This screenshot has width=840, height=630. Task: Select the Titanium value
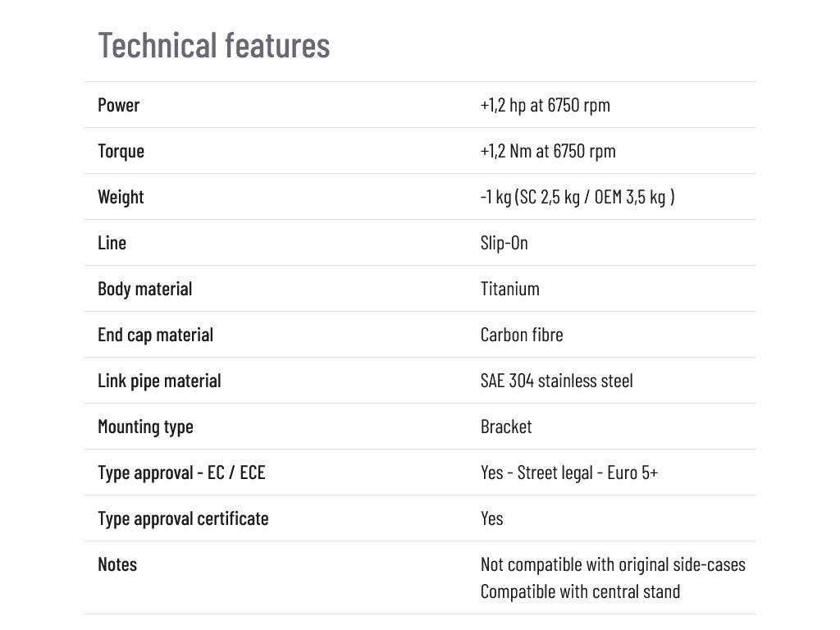click(x=510, y=289)
